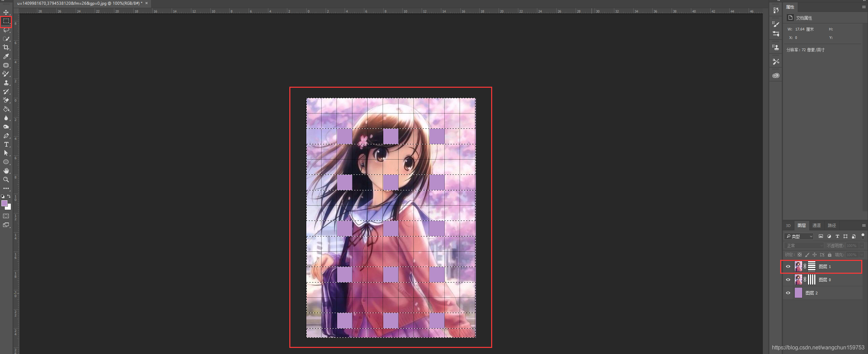Select the Lasso tool

pyautogui.click(x=6, y=30)
